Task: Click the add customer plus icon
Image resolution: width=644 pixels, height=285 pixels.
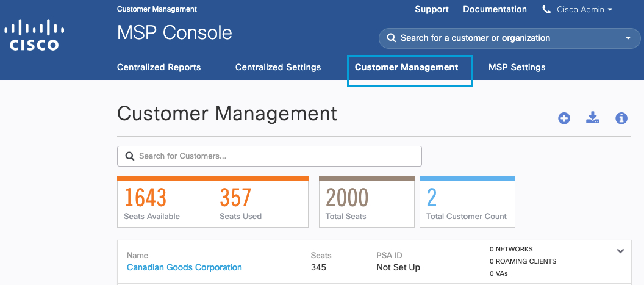Action: 564,118
